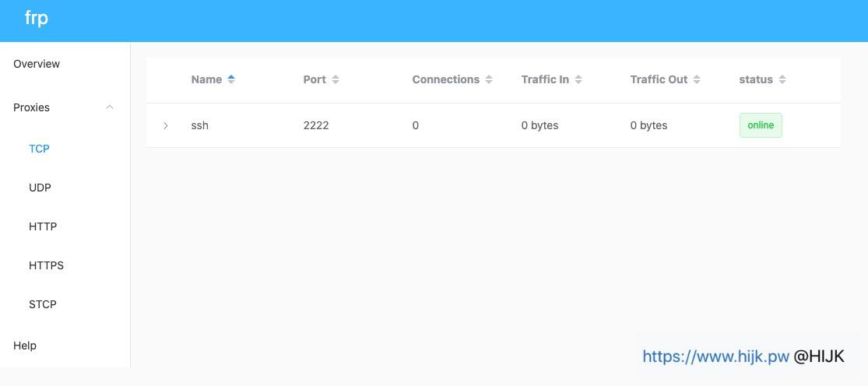Open the Help menu item
868x386 pixels.
tap(25, 346)
